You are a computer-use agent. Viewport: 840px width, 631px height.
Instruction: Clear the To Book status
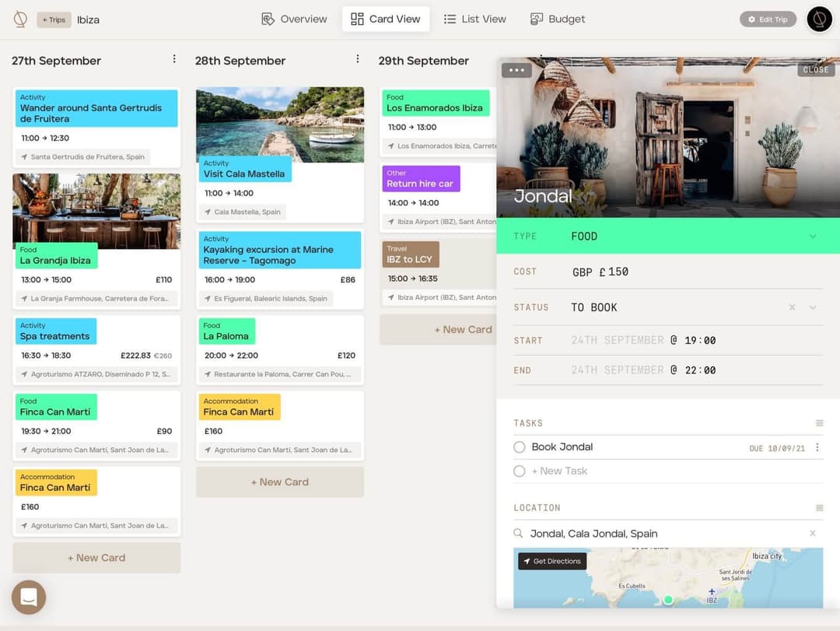pos(792,307)
